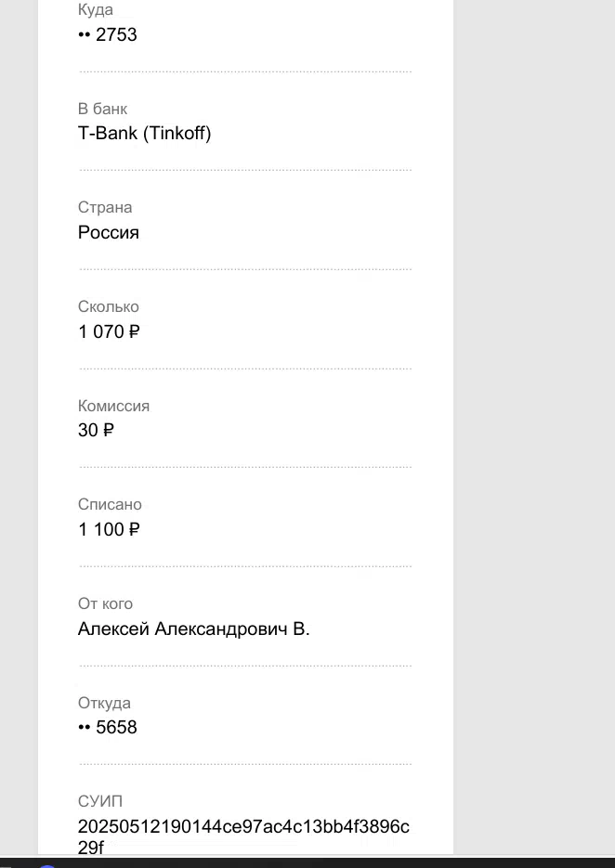Screen dimensions: 615x868
Task: Click the country value Россия
Action: [109, 232]
